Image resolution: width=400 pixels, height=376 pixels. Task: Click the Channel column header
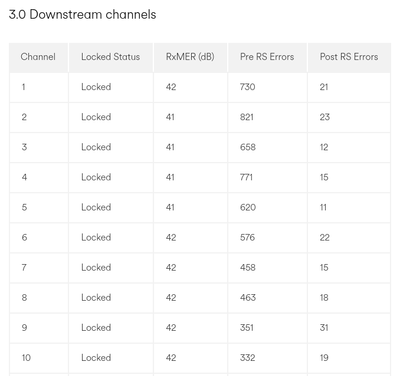(x=38, y=57)
